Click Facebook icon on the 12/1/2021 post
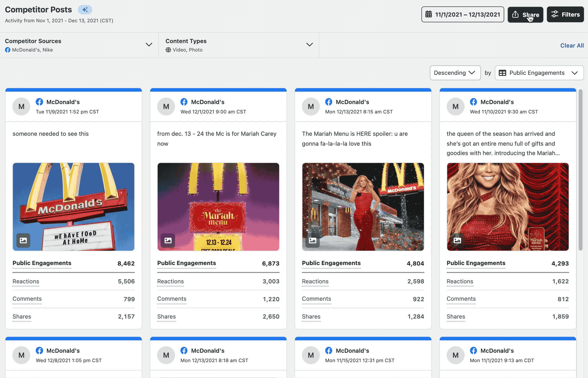The width and height of the screenshot is (588, 378). tap(184, 102)
